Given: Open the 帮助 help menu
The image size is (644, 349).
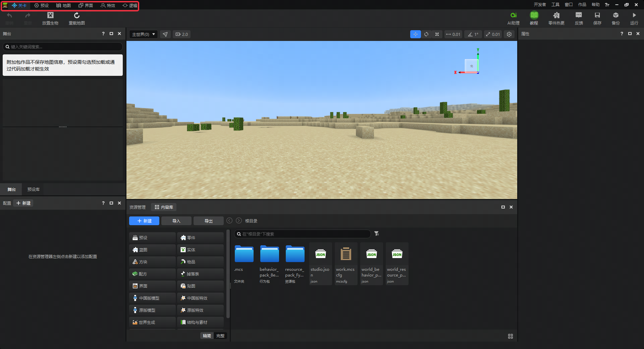Looking at the screenshot, I should [x=596, y=5].
